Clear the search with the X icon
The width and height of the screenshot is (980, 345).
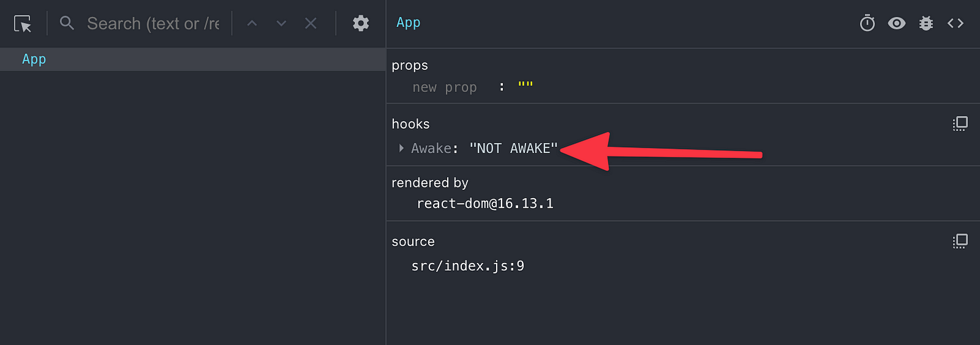[311, 23]
